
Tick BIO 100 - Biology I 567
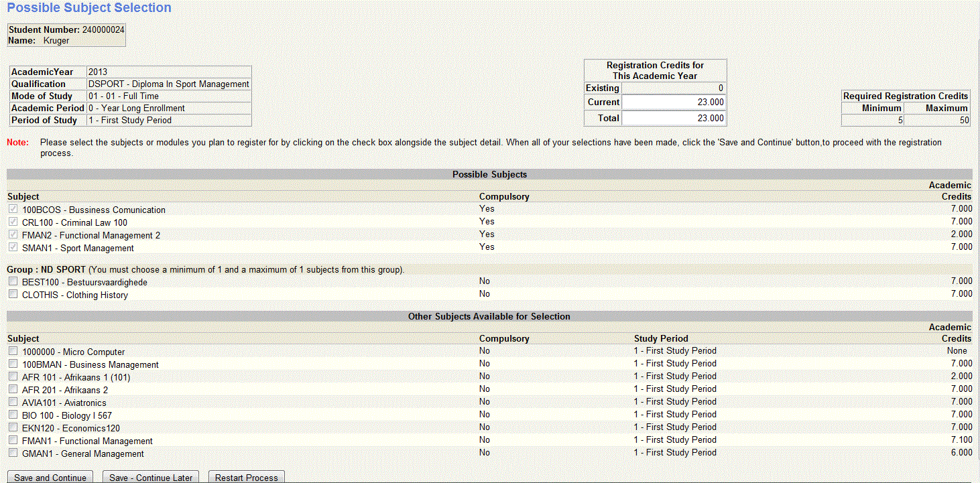pyautogui.click(x=12, y=414)
